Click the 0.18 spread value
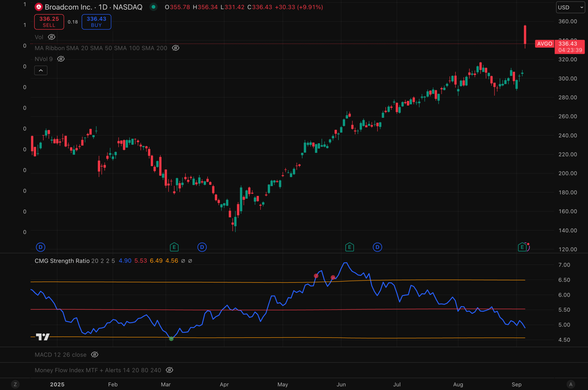The image size is (588, 390). (x=73, y=22)
